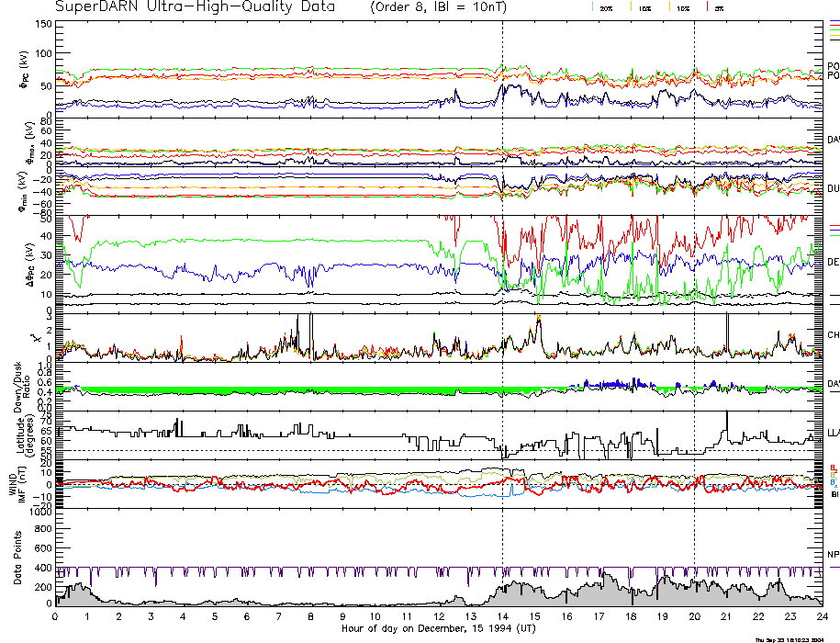The width and height of the screenshot is (840, 643).
Task: Click the dashed vertical line at hour 20
Action: 694,276
